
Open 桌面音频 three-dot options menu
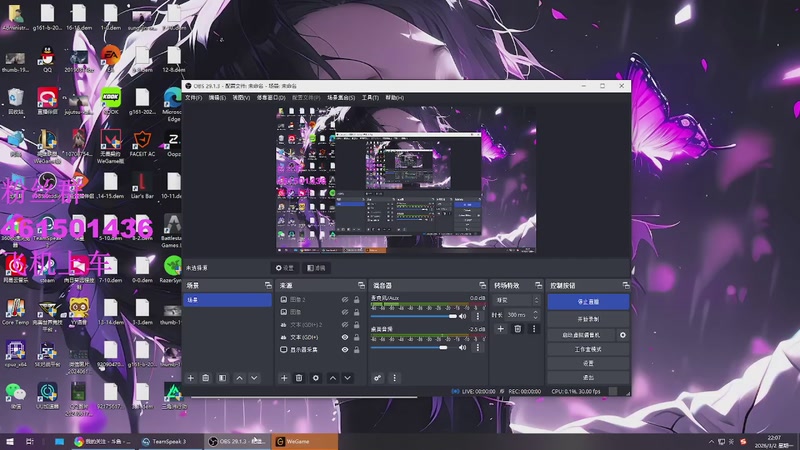pos(478,347)
